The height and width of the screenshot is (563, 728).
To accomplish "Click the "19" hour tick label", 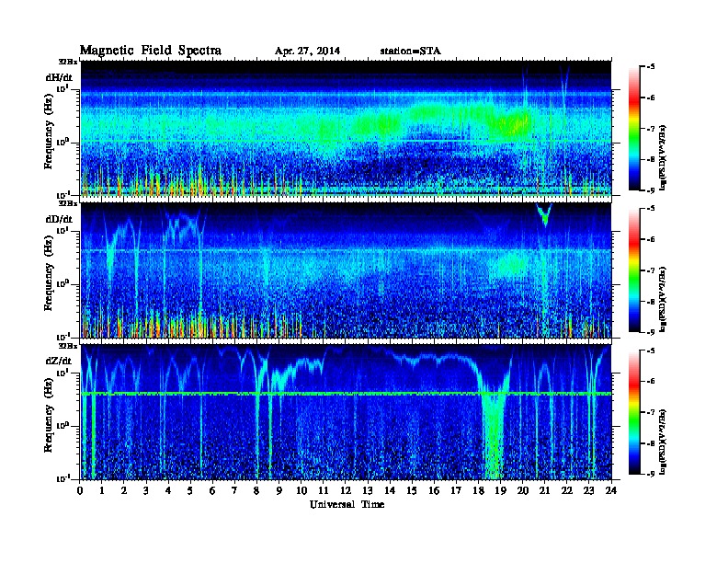I will (x=500, y=490).
